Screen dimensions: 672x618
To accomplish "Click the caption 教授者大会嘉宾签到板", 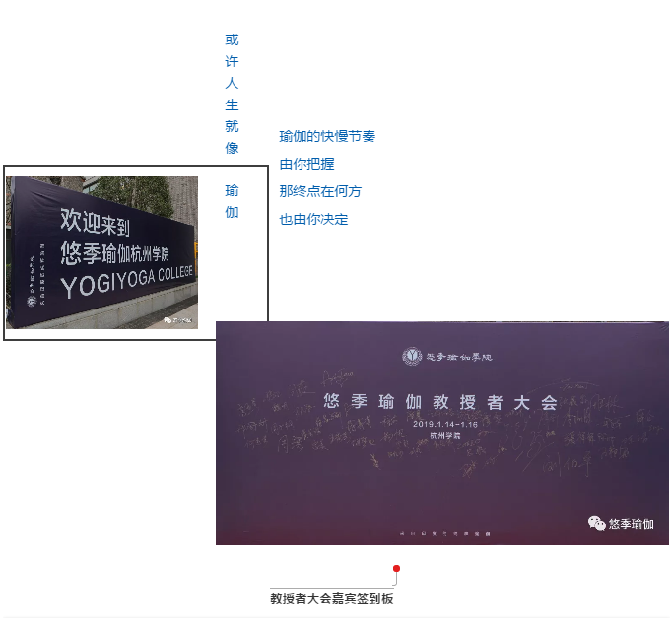I will 332,598.
